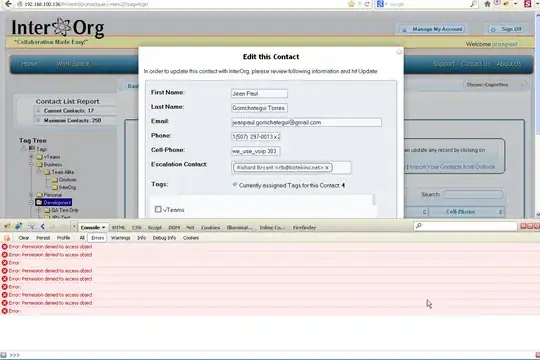Switch to the HTML Firebug tab

pos(118,227)
